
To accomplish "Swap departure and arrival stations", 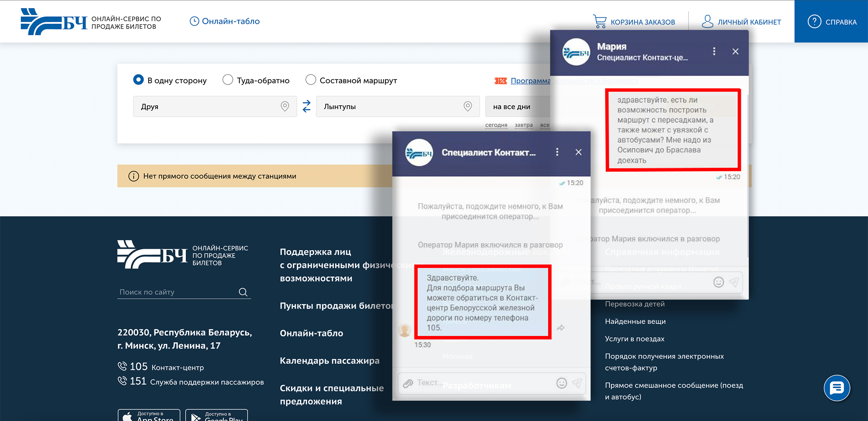I will (x=306, y=106).
